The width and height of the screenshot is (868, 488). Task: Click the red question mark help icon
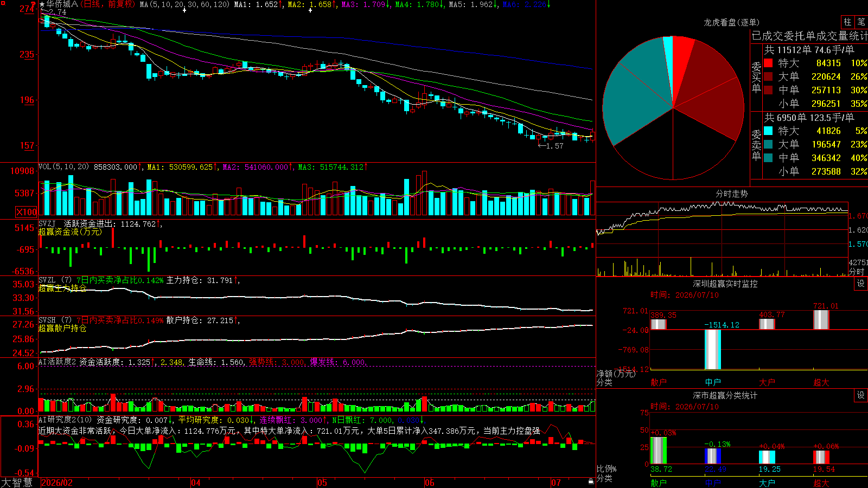[x=33, y=5]
